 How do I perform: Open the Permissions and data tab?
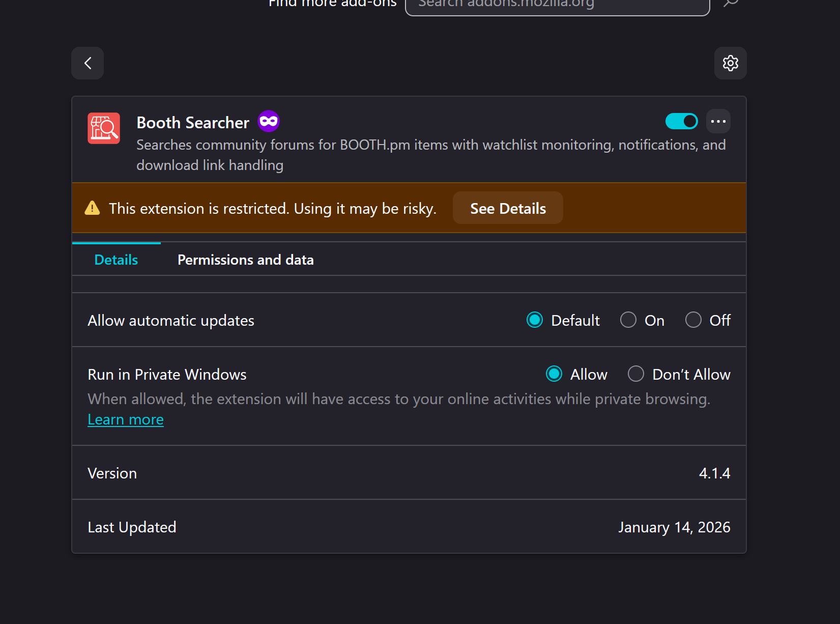[x=246, y=260]
